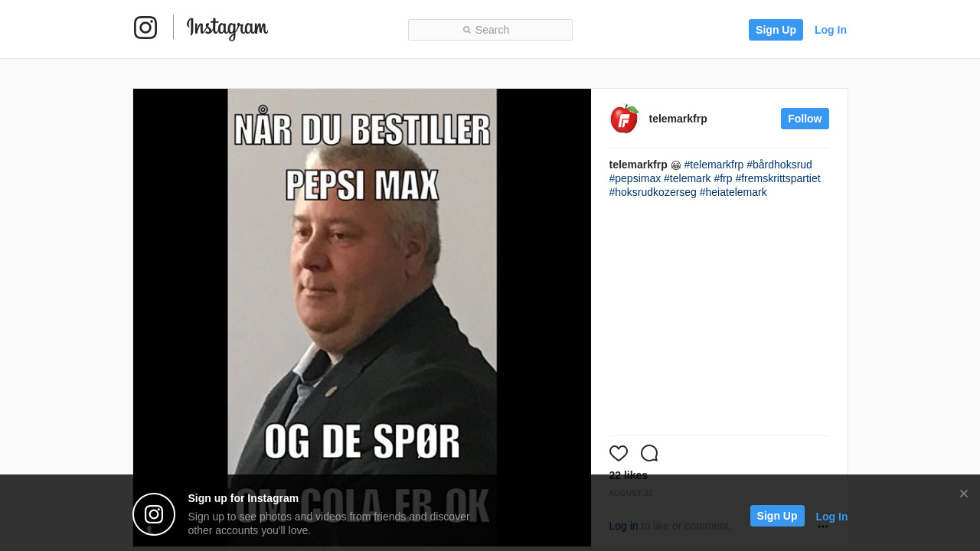Image resolution: width=980 pixels, height=551 pixels.
Task: Click Log In in the bottom banner
Action: [831, 517]
